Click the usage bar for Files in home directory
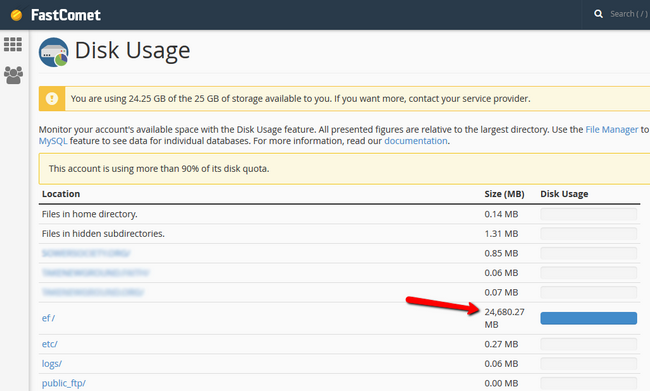650x391 pixels. 589,214
